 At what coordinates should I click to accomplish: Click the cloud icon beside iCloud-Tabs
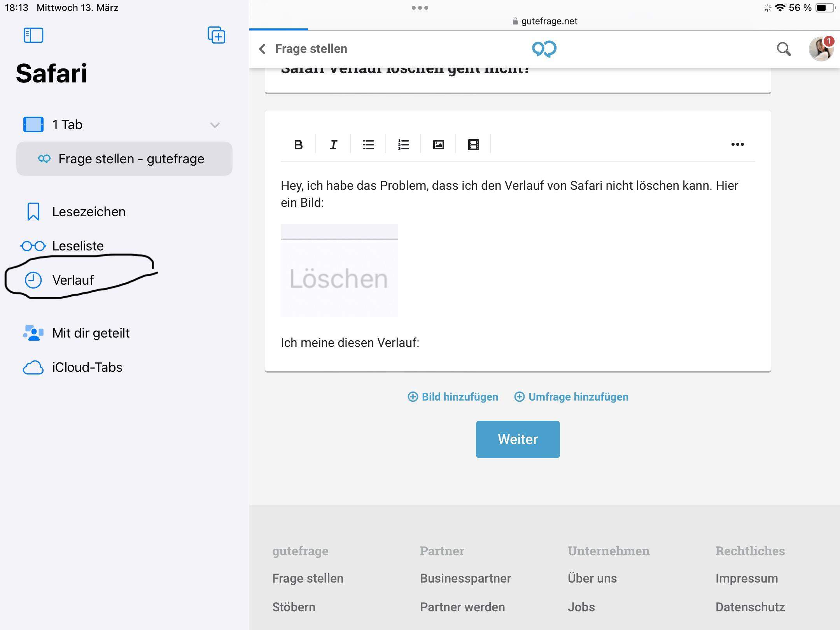point(33,367)
